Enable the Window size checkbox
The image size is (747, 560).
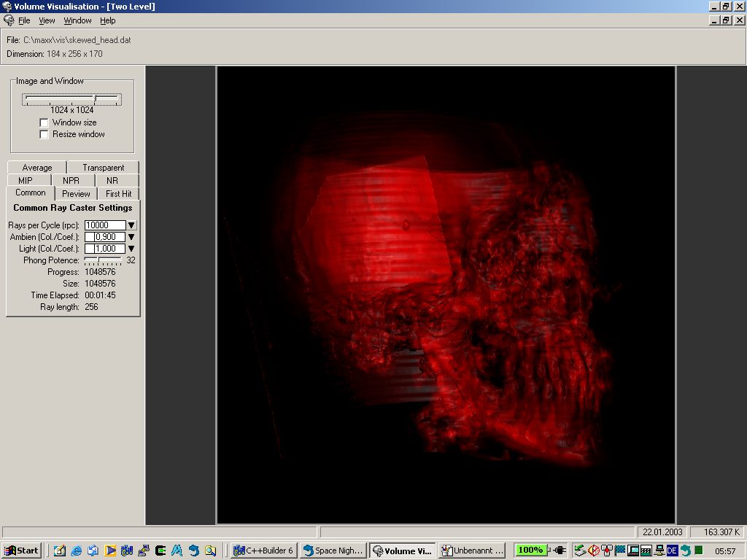click(44, 122)
